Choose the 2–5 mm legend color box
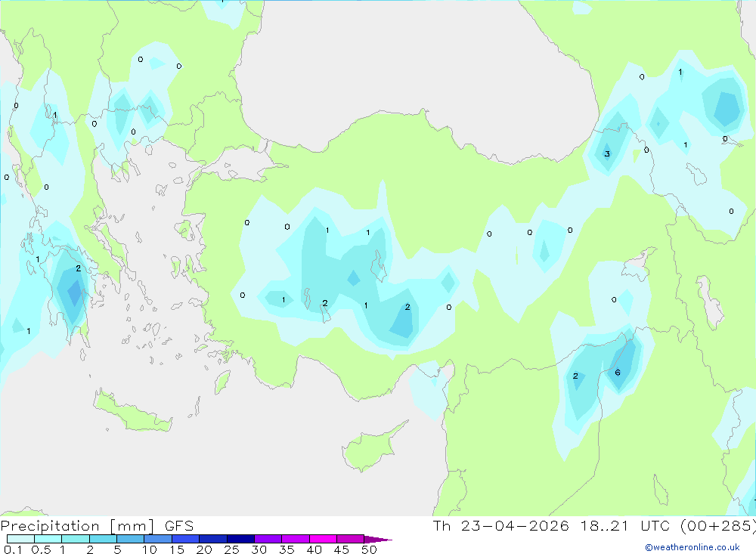Screen dimensions: 756x554 pyautogui.click(x=103, y=539)
